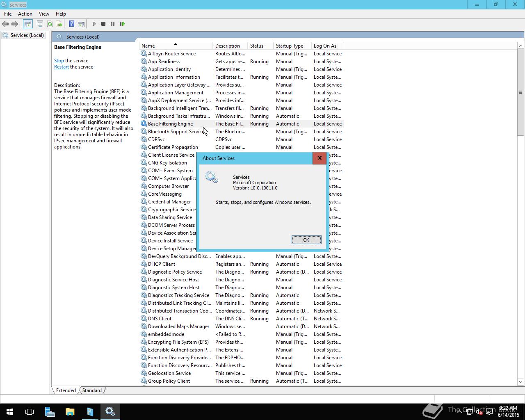Select the Geolocation Service row

point(241,373)
